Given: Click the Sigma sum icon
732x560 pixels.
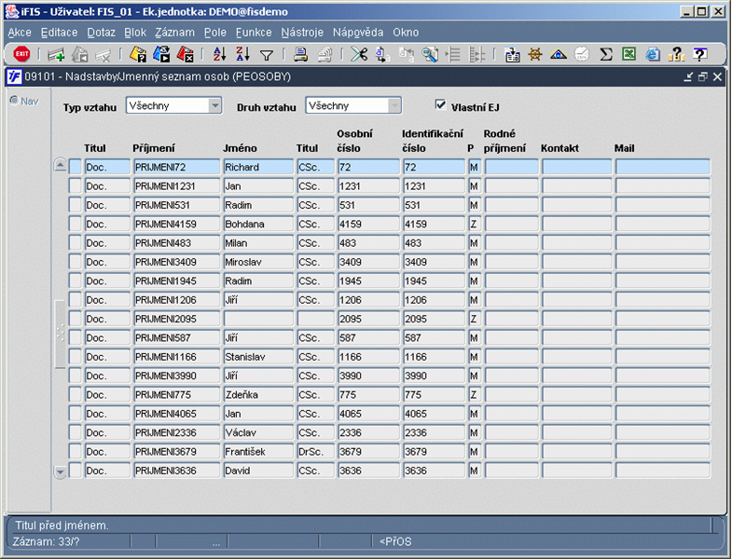Looking at the screenshot, I should 605,55.
